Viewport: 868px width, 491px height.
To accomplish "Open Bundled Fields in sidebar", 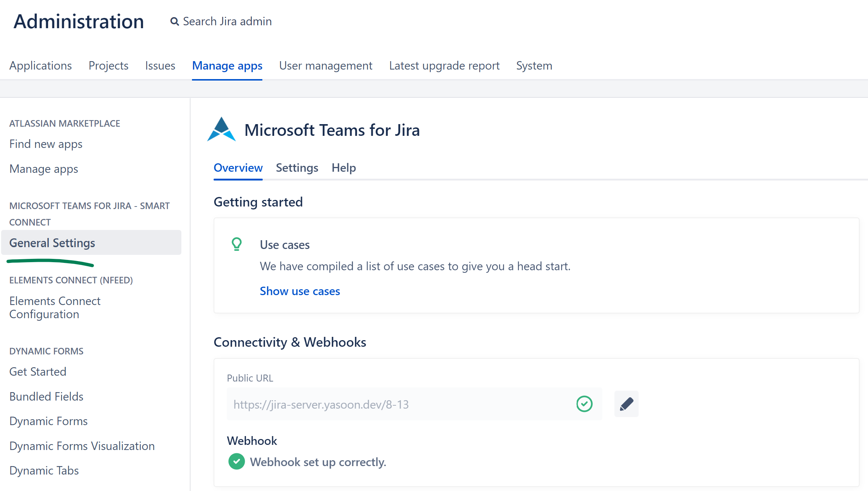I will tap(47, 397).
